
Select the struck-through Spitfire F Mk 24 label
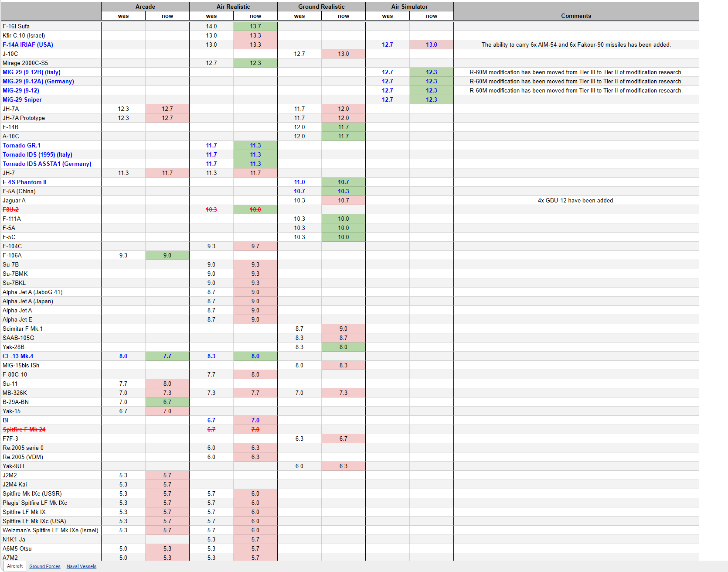pos(24,429)
